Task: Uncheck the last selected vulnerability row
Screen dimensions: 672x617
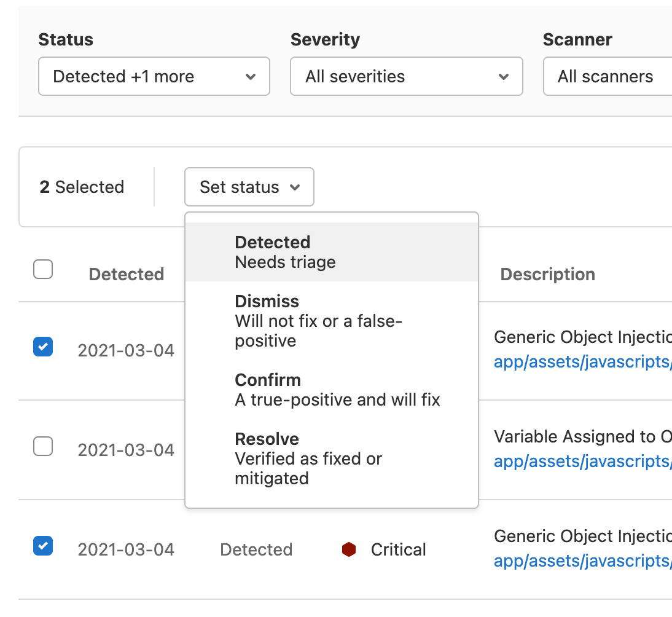Action: point(43,546)
